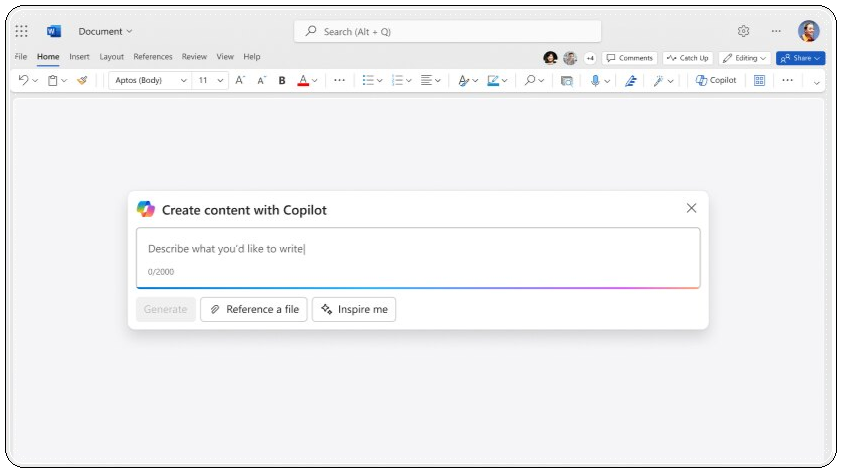Click the Catch Up button
The image size is (842, 473).
coord(687,58)
